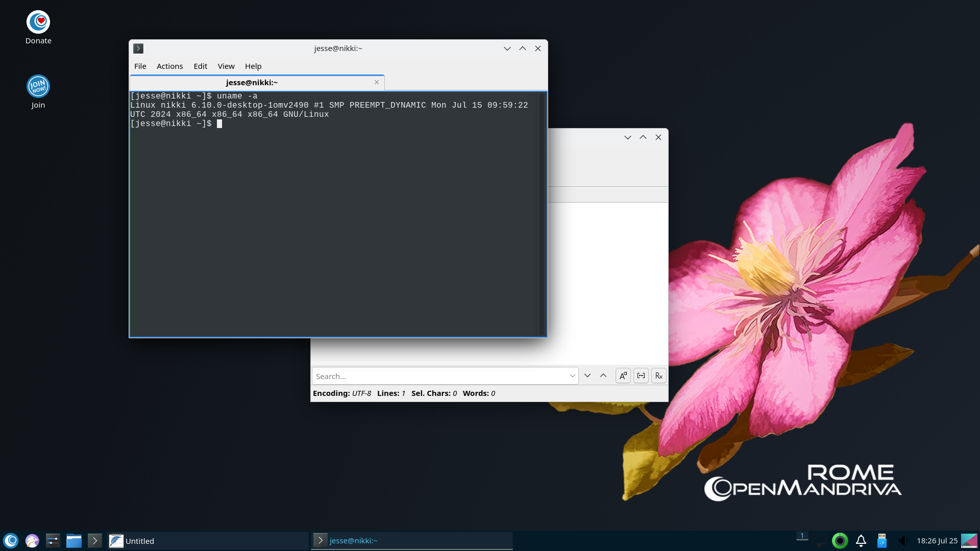The height and width of the screenshot is (551, 980).
Task: Open the notifications bell icon
Action: pyautogui.click(x=861, y=541)
